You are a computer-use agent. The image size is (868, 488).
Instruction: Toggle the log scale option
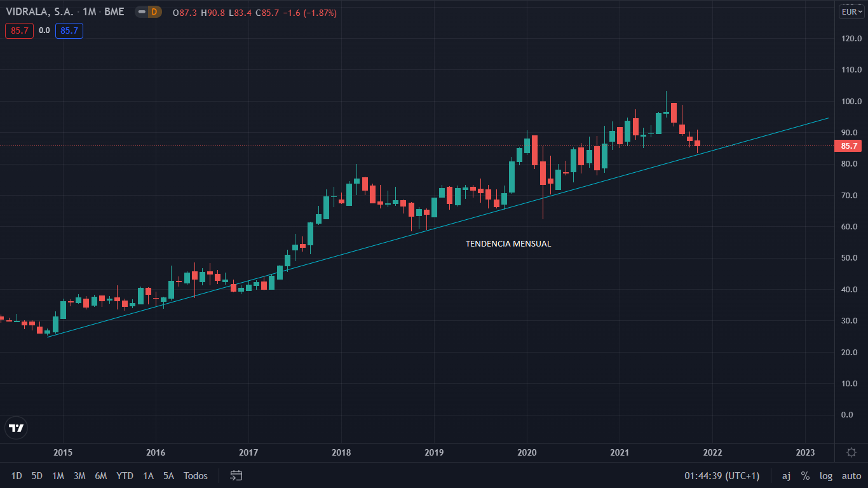click(826, 476)
